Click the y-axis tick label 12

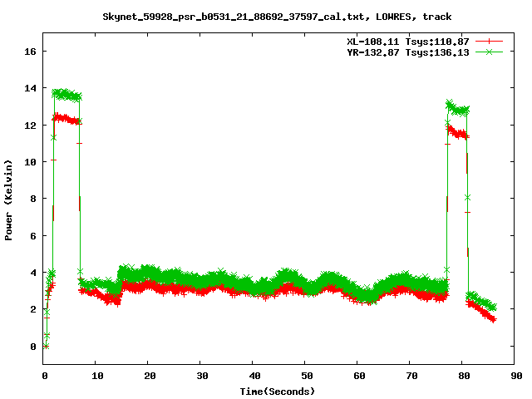point(30,126)
